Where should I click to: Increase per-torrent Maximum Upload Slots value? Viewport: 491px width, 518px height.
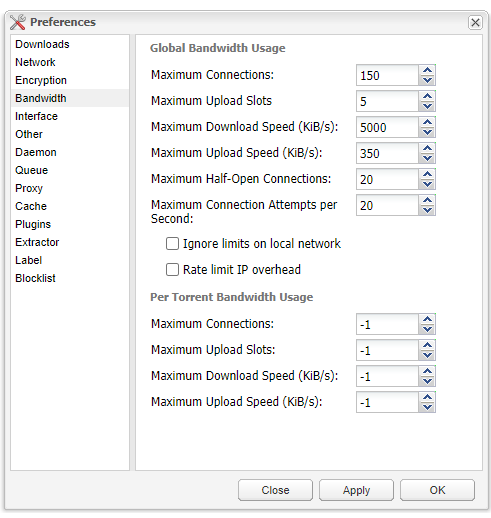coord(427,345)
